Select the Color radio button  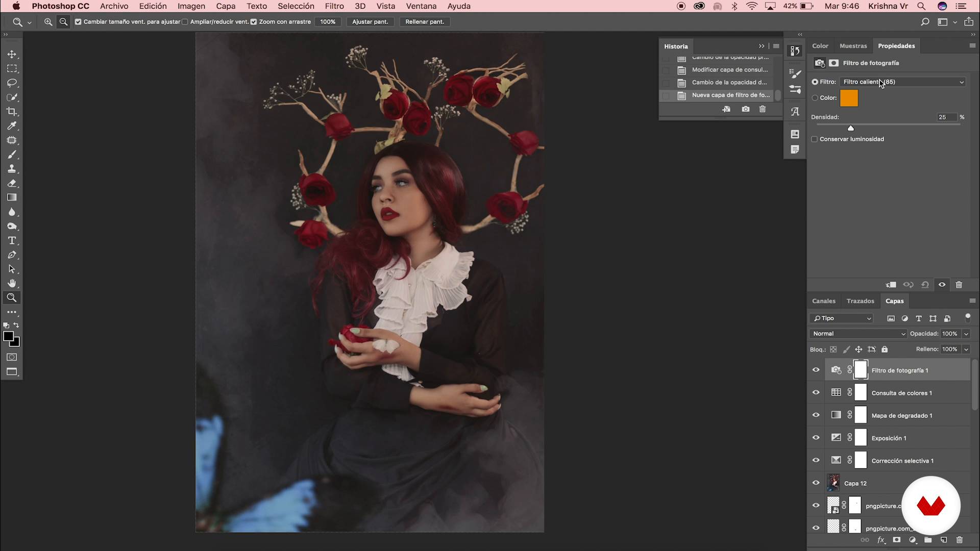tap(815, 98)
